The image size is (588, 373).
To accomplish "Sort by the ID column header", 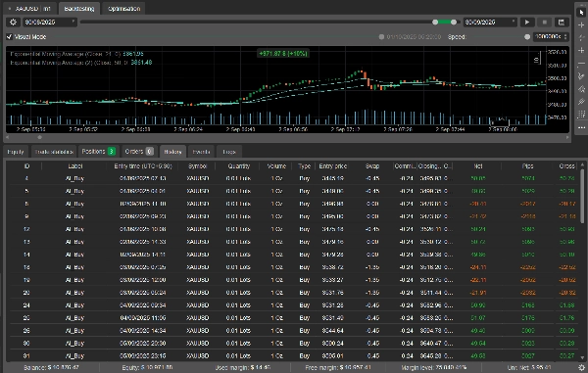I will [26, 165].
